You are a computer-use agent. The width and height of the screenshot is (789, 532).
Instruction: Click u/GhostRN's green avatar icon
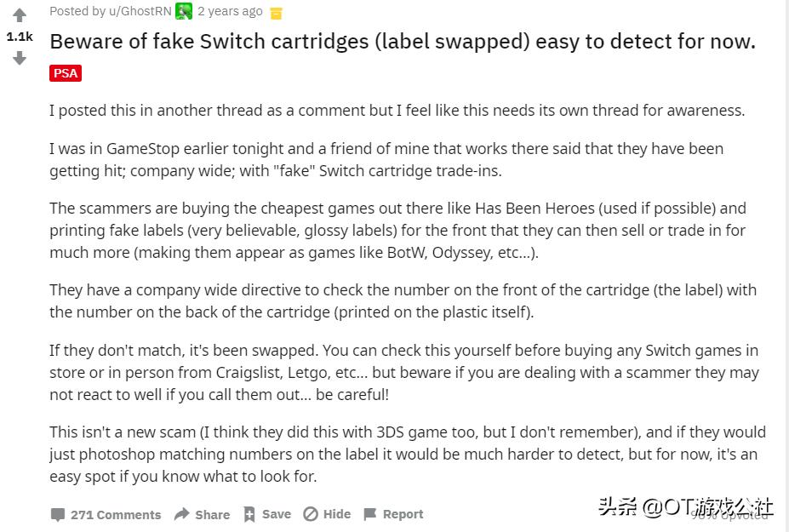[x=184, y=11]
